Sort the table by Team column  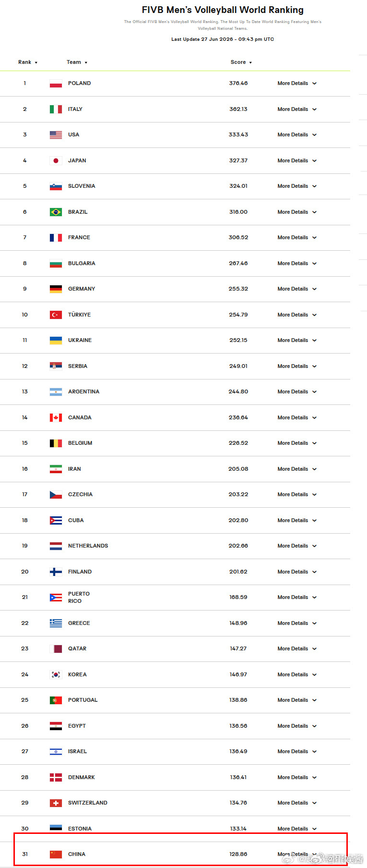pos(77,62)
